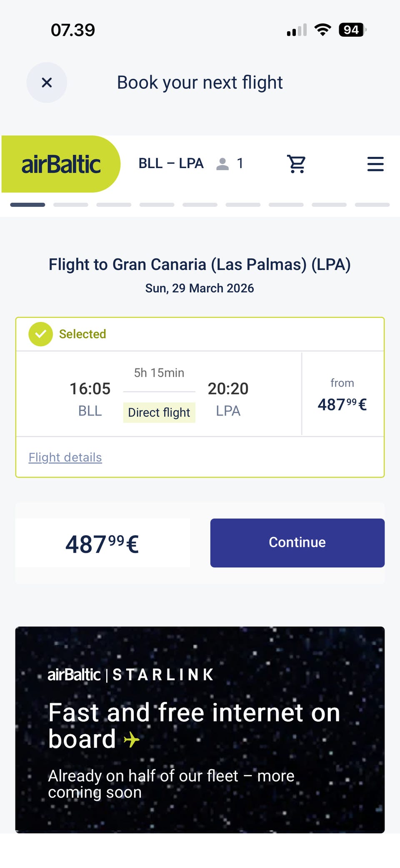Select the first progress step indicator

click(27, 205)
